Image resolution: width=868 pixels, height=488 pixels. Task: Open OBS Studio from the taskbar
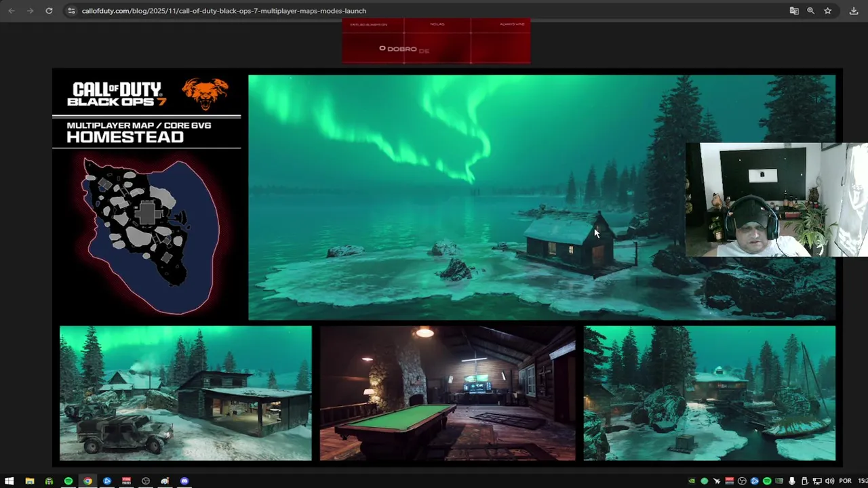pyautogui.click(x=146, y=481)
